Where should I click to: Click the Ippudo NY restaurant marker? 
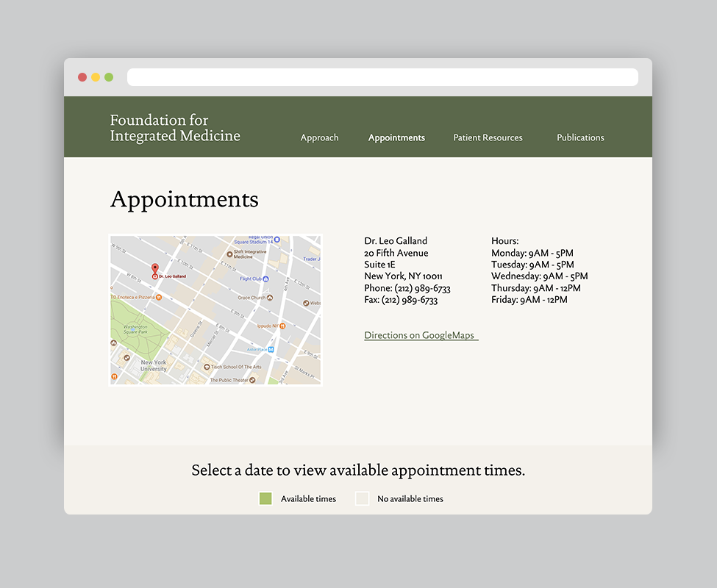282,326
